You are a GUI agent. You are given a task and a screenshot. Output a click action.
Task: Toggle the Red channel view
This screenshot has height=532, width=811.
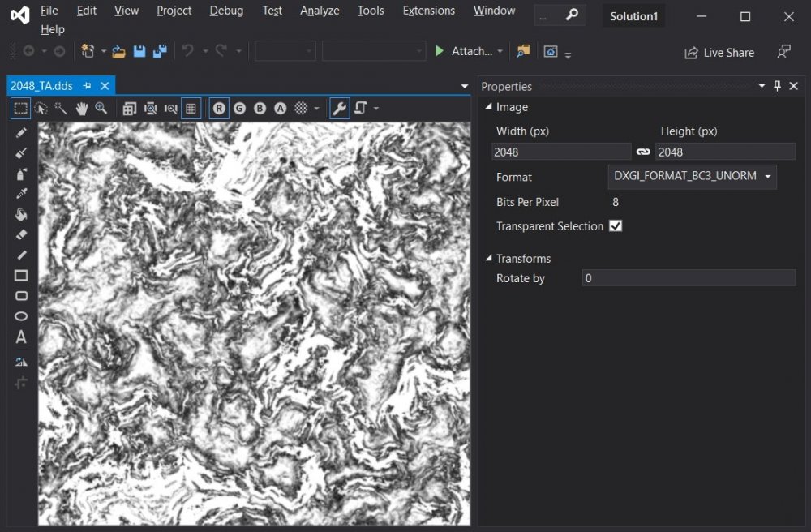(x=219, y=108)
